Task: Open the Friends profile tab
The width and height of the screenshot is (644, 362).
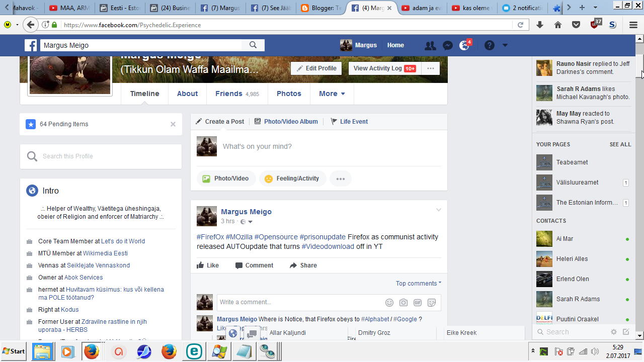Action: coord(237,94)
